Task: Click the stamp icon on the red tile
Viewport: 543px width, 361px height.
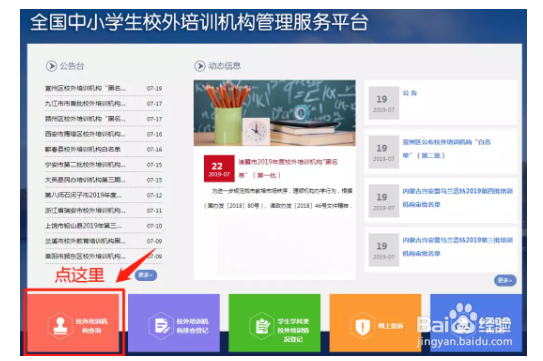Action: pyautogui.click(x=60, y=326)
